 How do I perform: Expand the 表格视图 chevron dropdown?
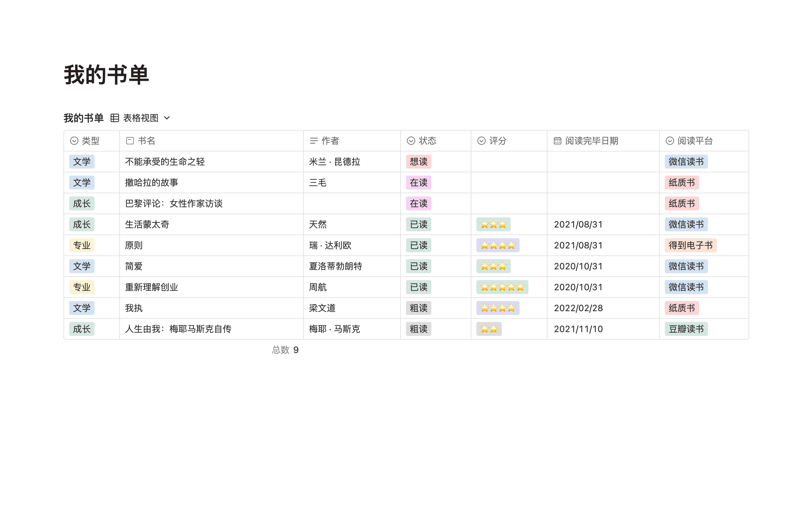pyautogui.click(x=167, y=118)
